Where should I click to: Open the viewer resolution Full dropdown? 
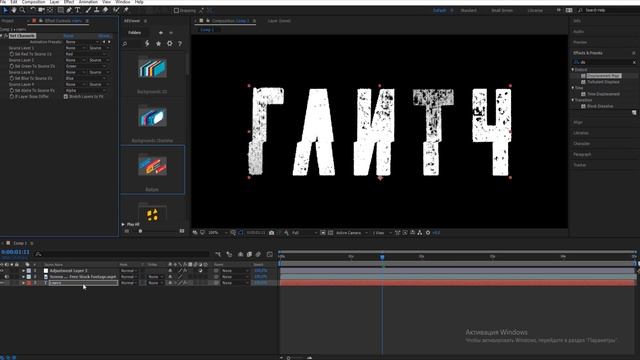(x=304, y=233)
